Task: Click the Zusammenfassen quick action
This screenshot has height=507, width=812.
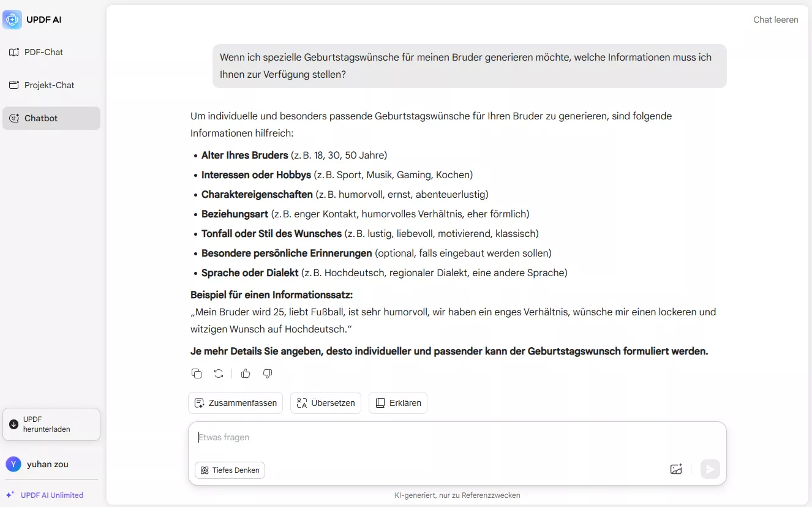Action: click(x=235, y=403)
